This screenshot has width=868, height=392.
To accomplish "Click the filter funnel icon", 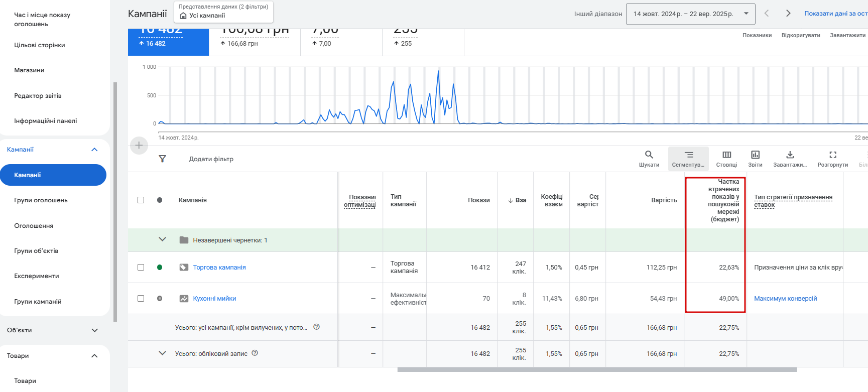I will 162,159.
